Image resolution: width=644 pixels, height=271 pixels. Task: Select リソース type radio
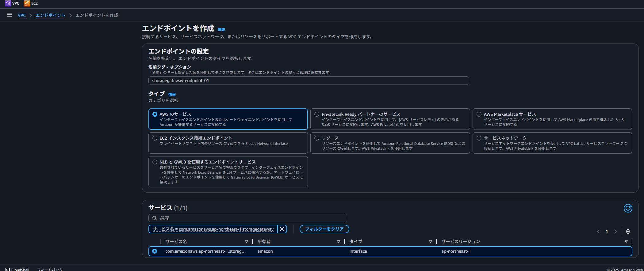click(317, 138)
